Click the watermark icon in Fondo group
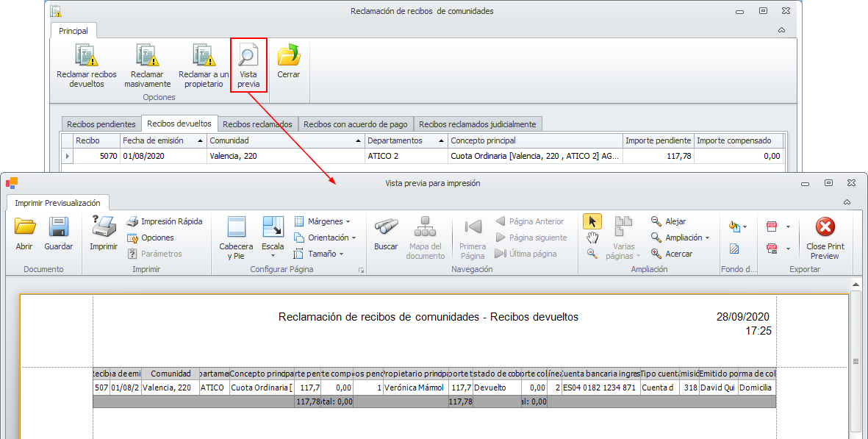This screenshot has width=868, height=439. pos(734,249)
